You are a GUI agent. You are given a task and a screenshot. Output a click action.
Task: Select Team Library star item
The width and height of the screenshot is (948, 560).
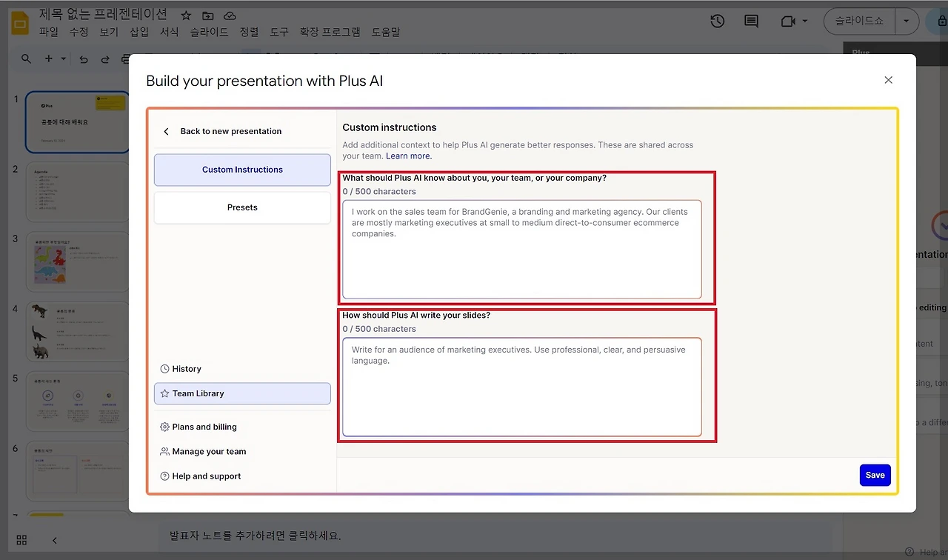(242, 393)
